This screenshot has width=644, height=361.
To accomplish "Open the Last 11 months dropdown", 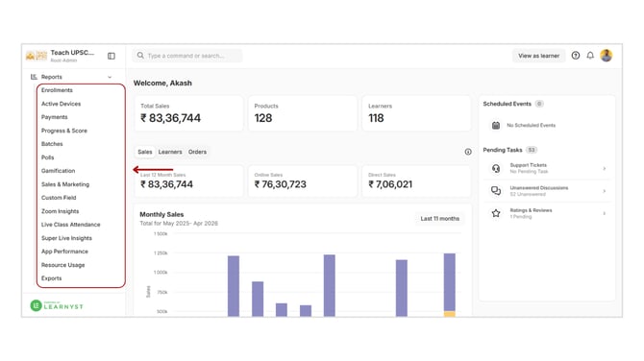I will click(x=439, y=219).
